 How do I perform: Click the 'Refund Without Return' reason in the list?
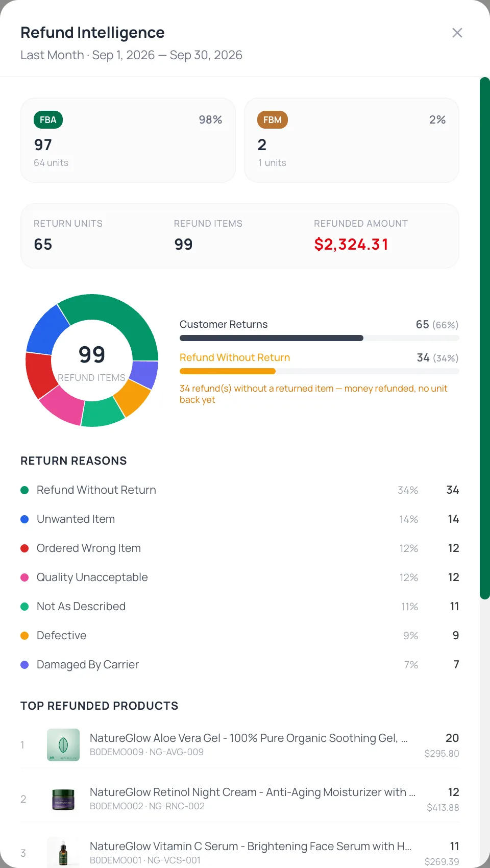tap(96, 490)
